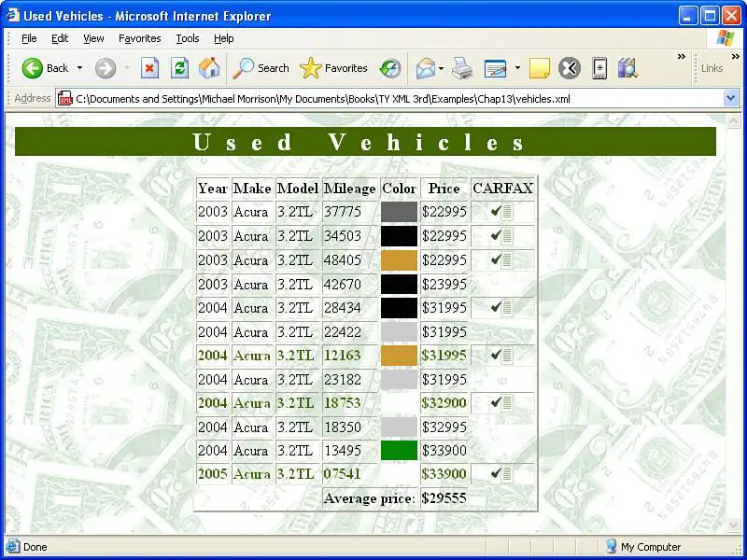Screen dimensions: 747x560
Task: Click the "$32900" price cell
Action: tap(444, 403)
